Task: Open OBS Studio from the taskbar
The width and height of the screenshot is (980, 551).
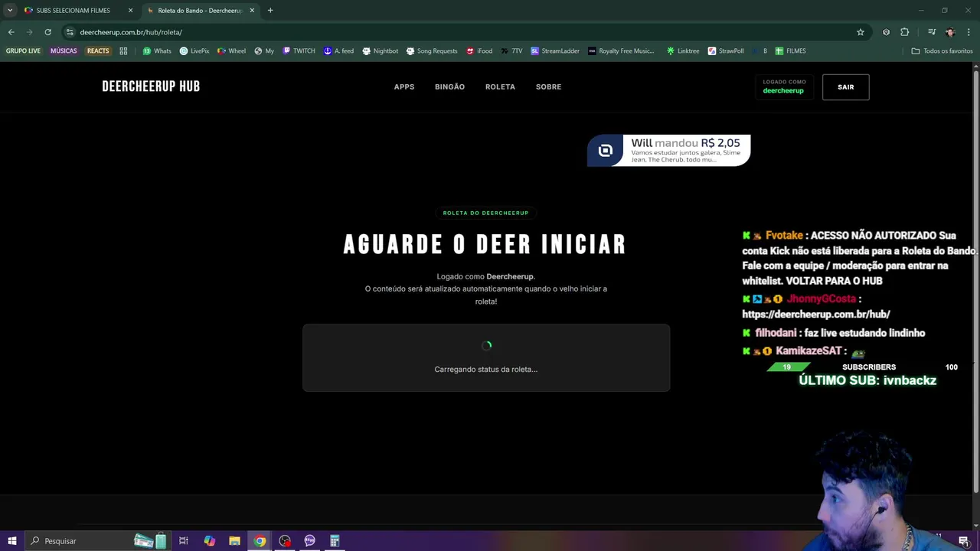Action: coord(285,541)
